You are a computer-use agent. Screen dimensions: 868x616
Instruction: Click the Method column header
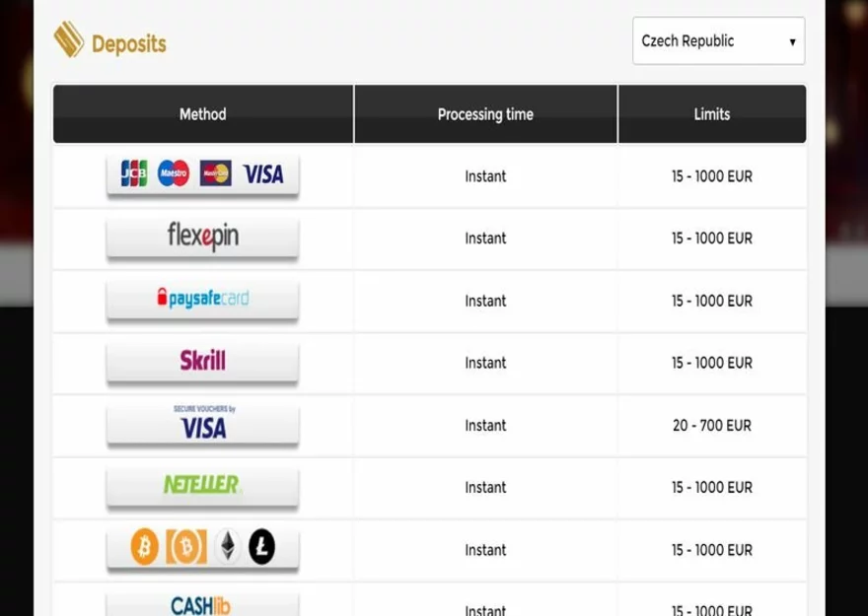[x=202, y=114]
